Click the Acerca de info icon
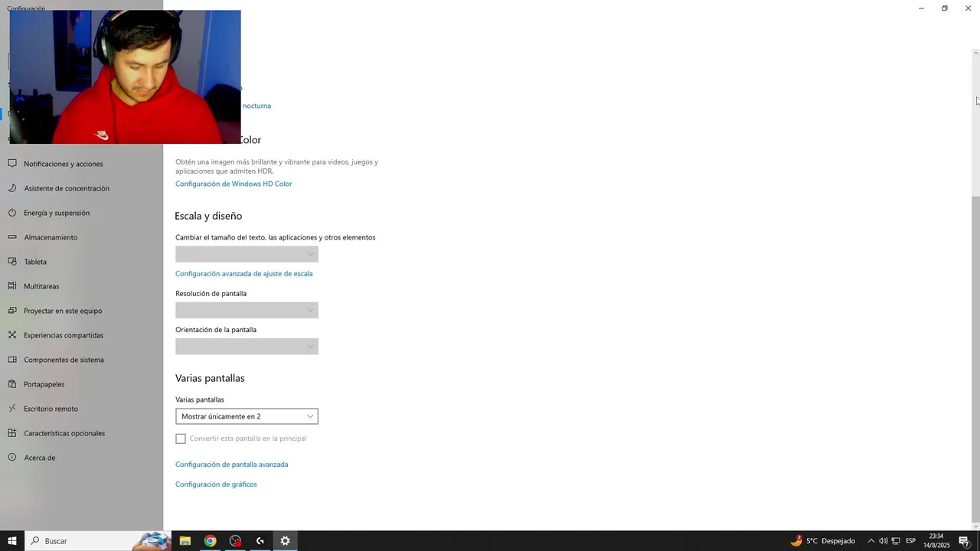 [x=12, y=458]
